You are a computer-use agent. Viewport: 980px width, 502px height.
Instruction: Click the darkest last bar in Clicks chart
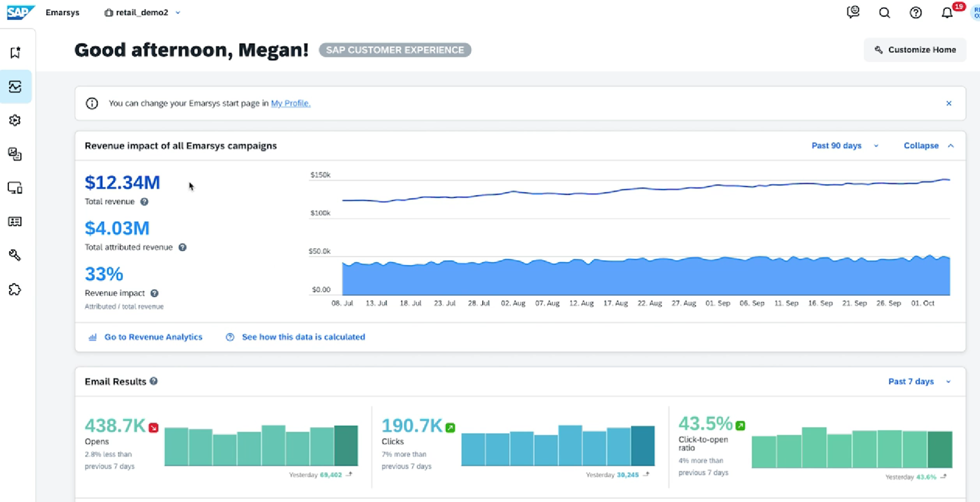pos(643,446)
